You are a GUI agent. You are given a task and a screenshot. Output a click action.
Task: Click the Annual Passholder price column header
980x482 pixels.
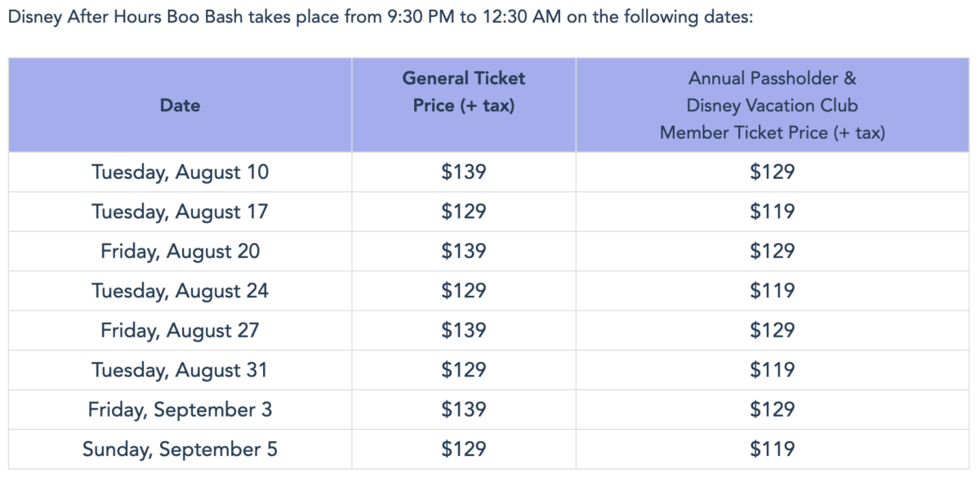(x=772, y=105)
